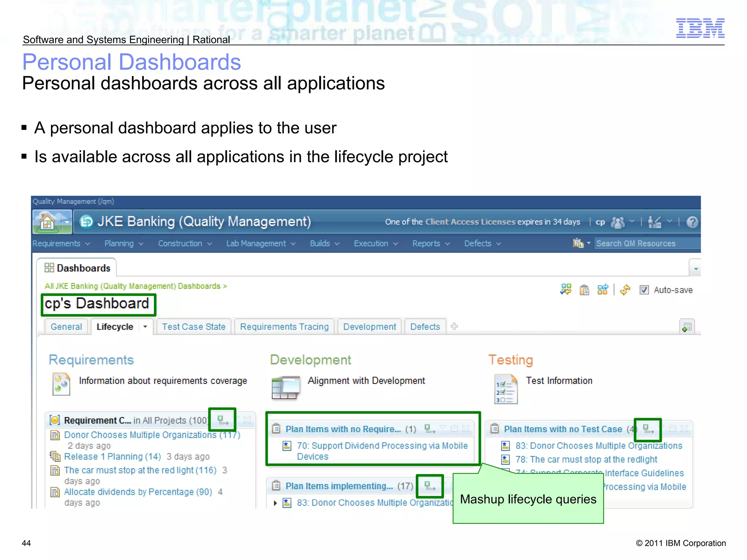Switch to the Test Case State tab
Viewport: 747px width, 560px height.
[194, 327]
